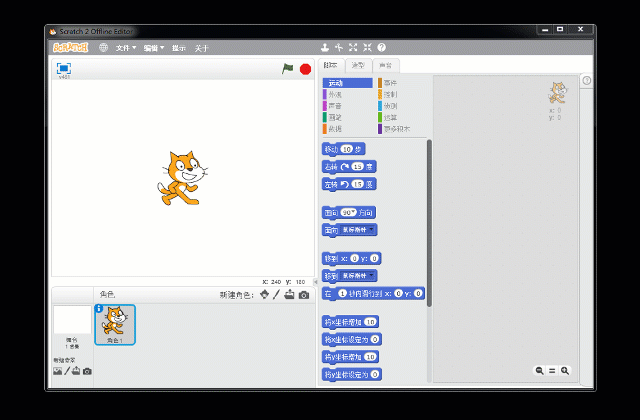640x420 pixels.
Task: Open the help panel question mark on right
Action: [x=587, y=80]
